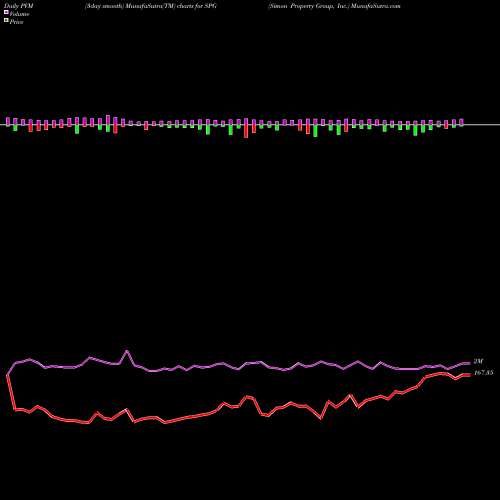This screenshot has height=500, width=500.
Task: Click the 167.85 price end label
Action: 484,373
